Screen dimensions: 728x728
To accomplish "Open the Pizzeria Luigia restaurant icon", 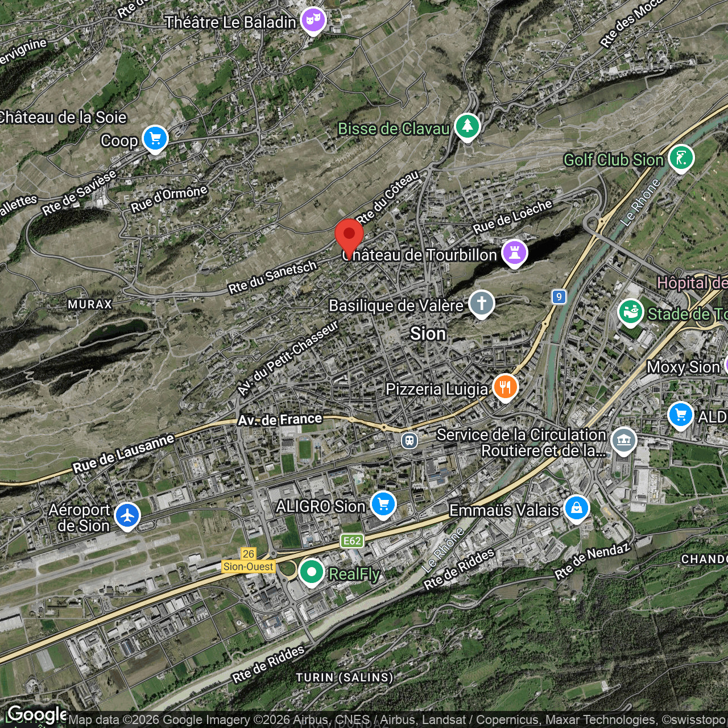I will point(505,388).
